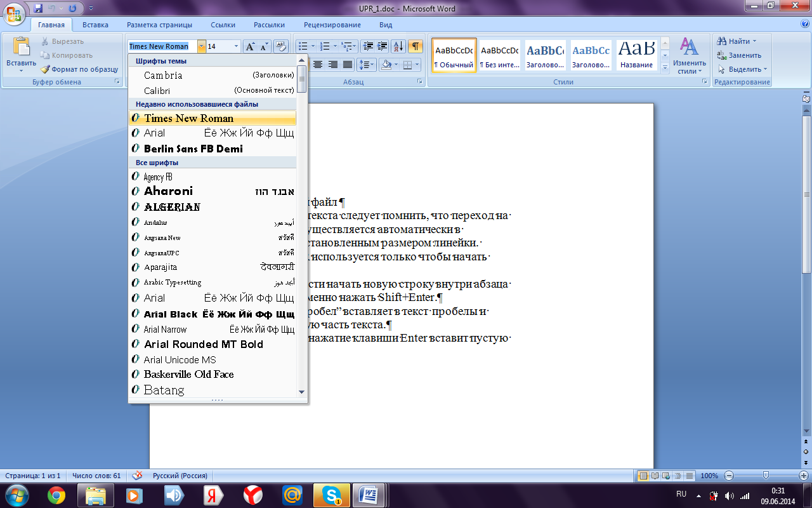Click Format Painter (Формат по образцу)
The height and width of the screenshot is (508, 812).
pos(79,69)
